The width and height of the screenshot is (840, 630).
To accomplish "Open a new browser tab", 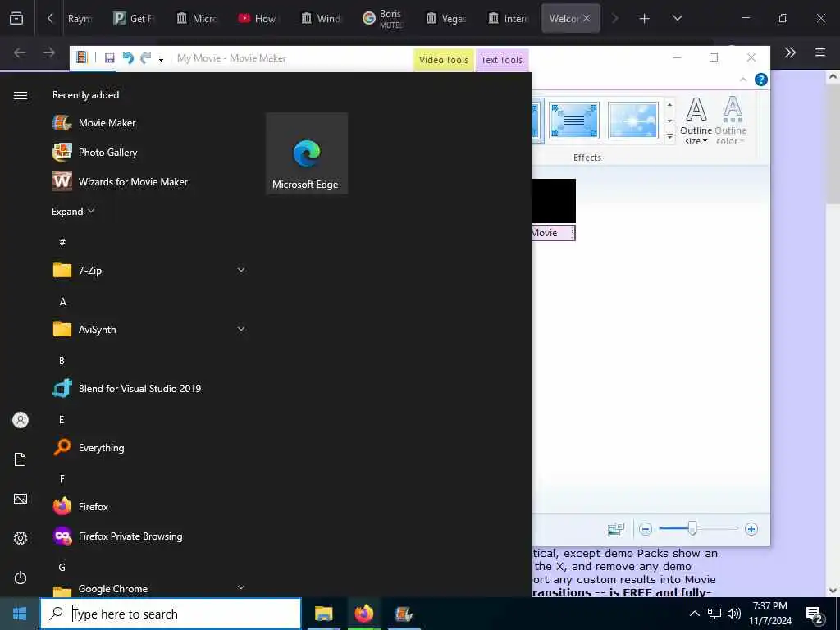I will click(644, 19).
